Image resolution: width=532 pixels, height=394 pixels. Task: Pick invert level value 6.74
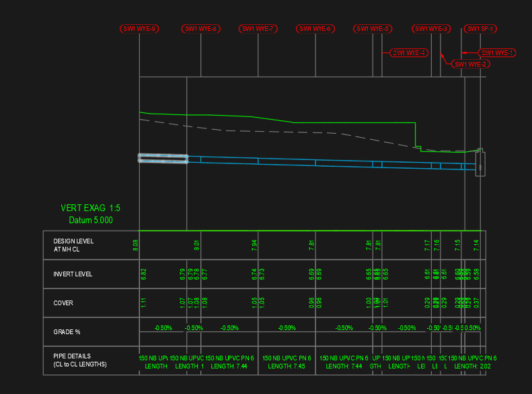pos(254,274)
